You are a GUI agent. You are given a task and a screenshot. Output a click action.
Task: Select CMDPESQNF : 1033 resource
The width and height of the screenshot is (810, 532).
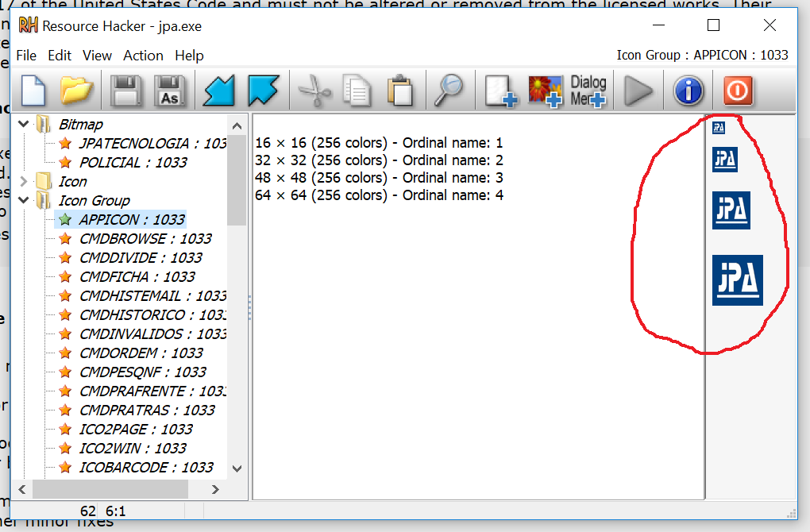point(143,373)
